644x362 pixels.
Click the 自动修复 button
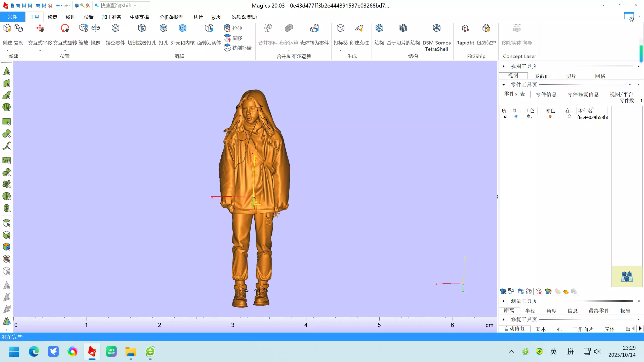pyautogui.click(x=514, y=329)
